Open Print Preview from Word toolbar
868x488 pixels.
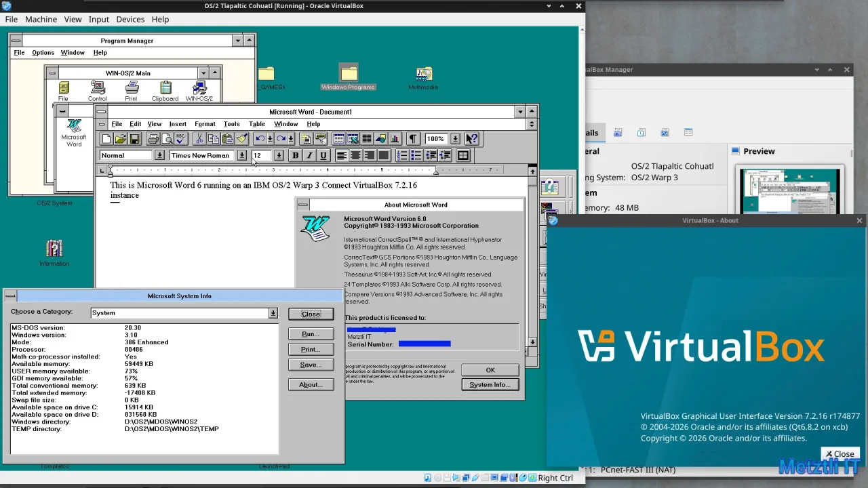point(167,139)
